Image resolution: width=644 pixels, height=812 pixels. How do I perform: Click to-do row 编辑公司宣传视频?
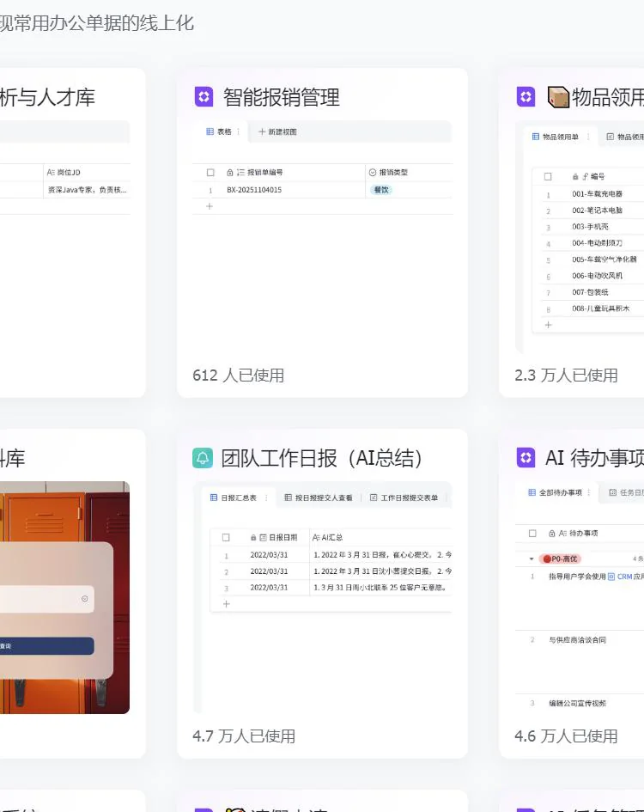pyautogui.click(x=577, y=703)
